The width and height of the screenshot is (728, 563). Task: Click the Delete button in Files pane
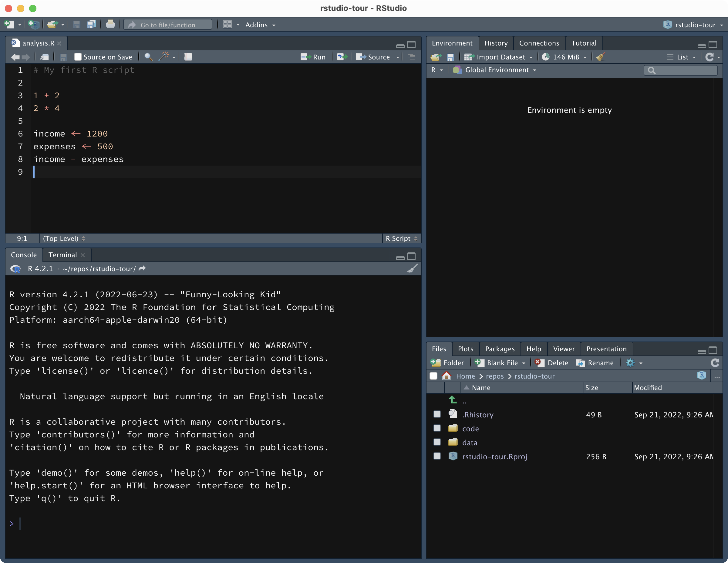(x=551, y=363)
